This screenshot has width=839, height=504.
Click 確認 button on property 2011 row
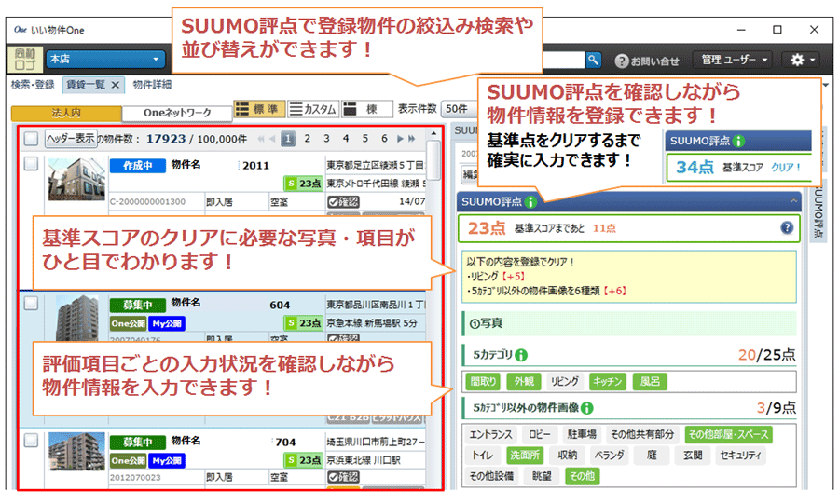pos(343,201)
